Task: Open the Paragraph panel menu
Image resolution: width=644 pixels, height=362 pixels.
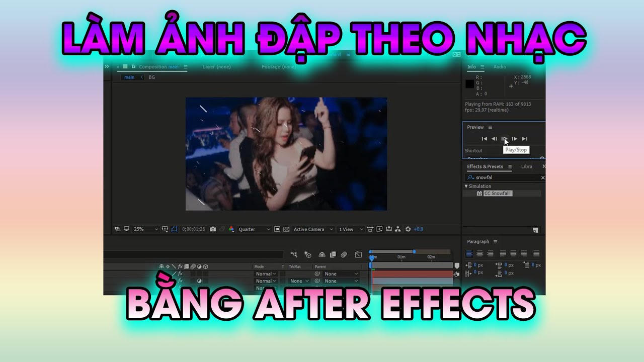Action: pos(495,242)
